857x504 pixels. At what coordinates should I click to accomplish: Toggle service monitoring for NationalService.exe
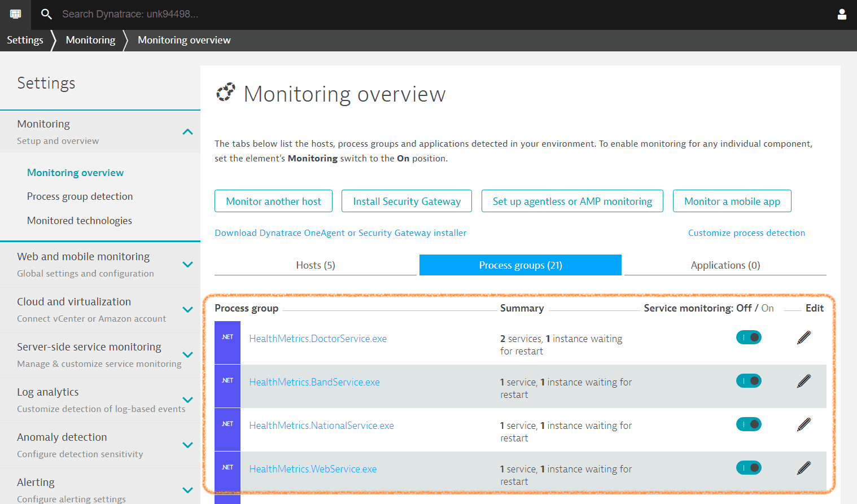(x=749, y=424)
